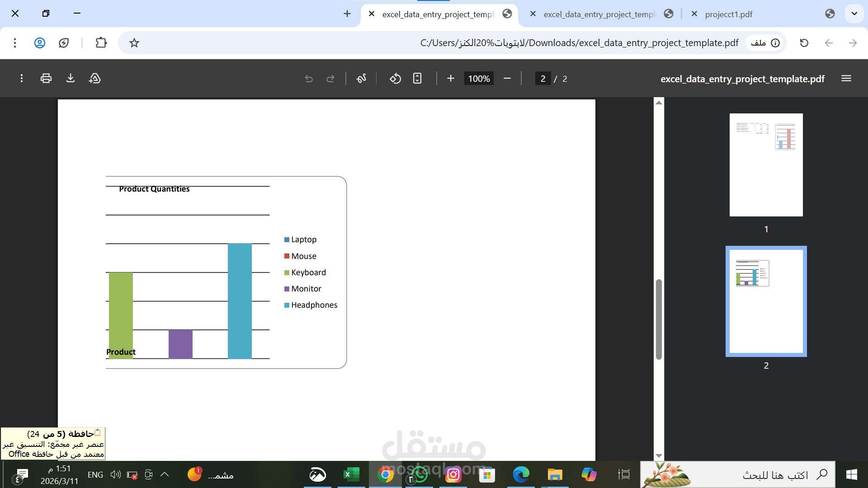Toggle the volume icon in system tray

point(115,474)
